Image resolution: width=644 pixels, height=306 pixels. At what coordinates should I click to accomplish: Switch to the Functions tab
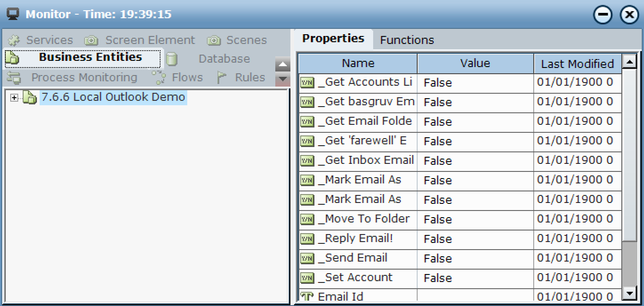[x=407, y=40]
